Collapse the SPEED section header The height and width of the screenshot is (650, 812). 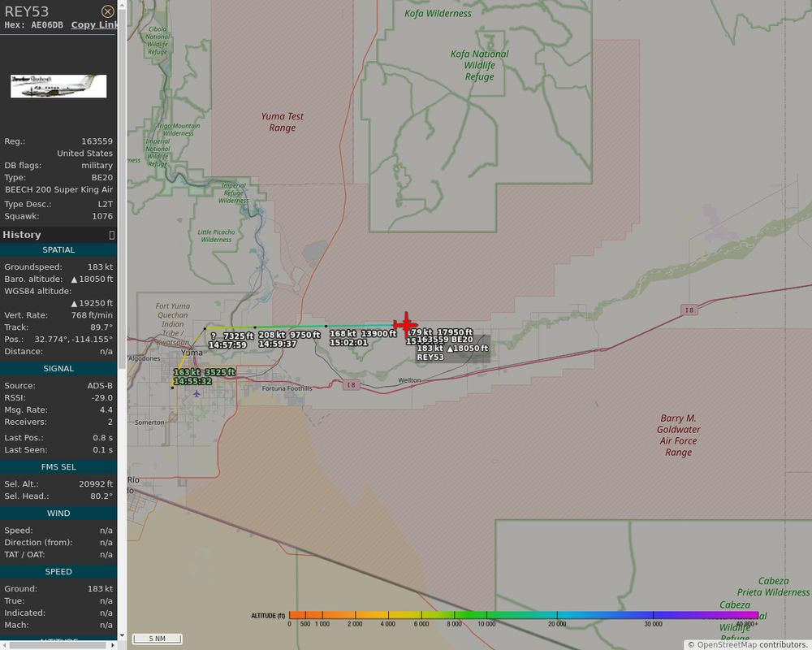click(58, 572)
